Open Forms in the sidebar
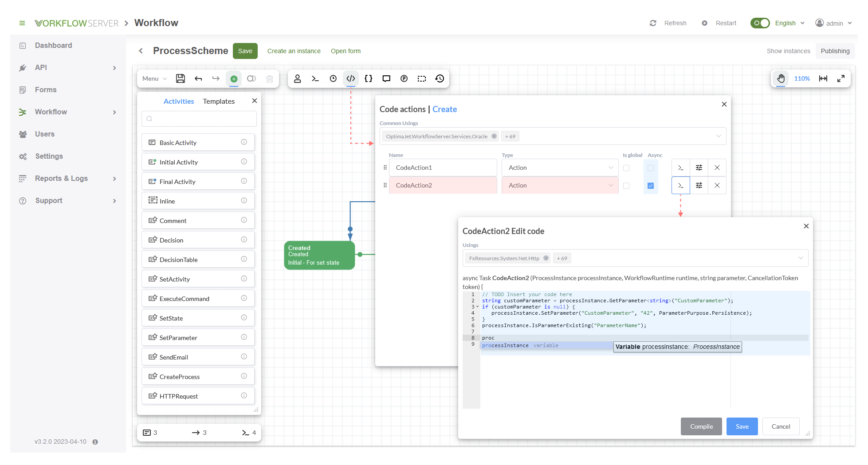This screenshot has height=465, width=868. pos(46,90)
